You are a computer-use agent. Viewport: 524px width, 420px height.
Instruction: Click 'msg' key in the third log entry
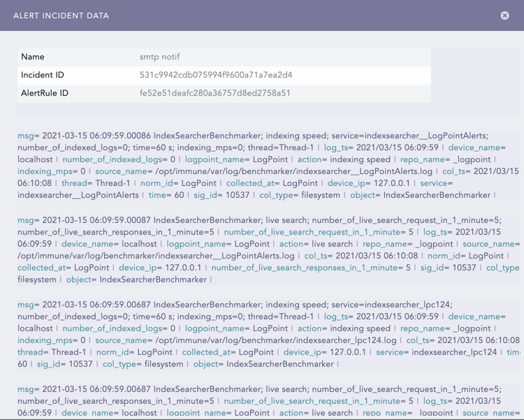click(26, 305)
